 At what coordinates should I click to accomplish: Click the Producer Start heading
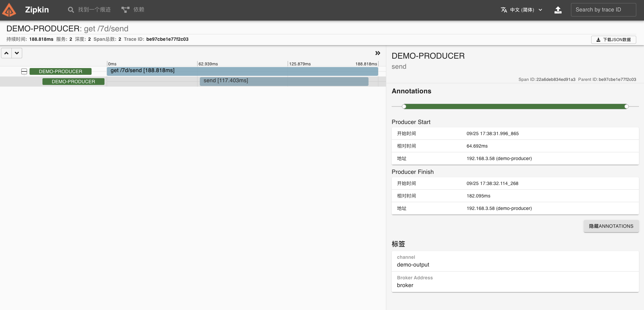(x=411, y=122)
